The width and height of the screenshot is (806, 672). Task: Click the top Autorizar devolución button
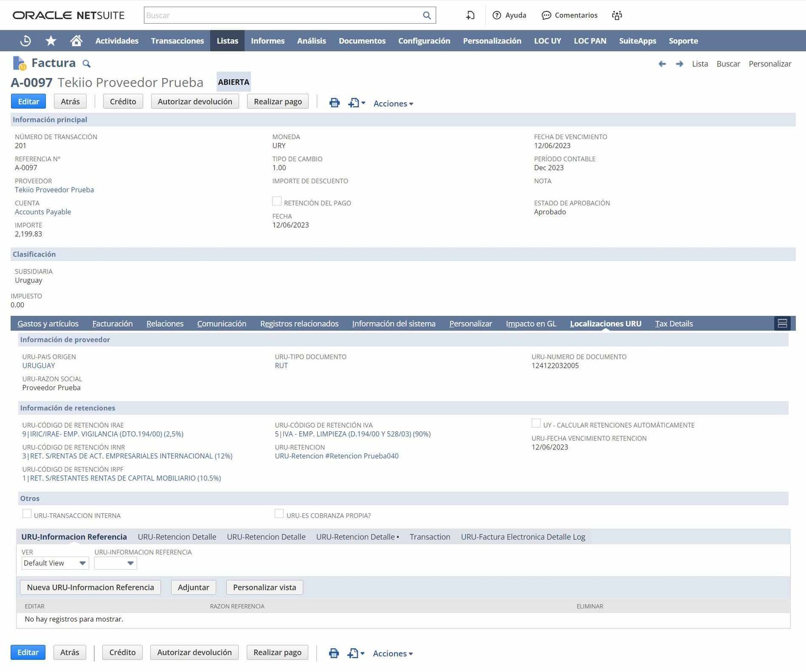tap(195, 101)
